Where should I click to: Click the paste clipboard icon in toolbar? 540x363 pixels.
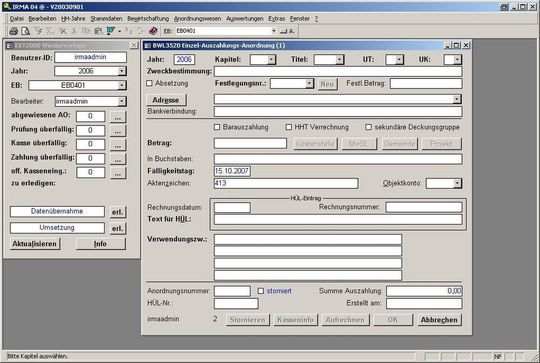click(x=98, y=31)
